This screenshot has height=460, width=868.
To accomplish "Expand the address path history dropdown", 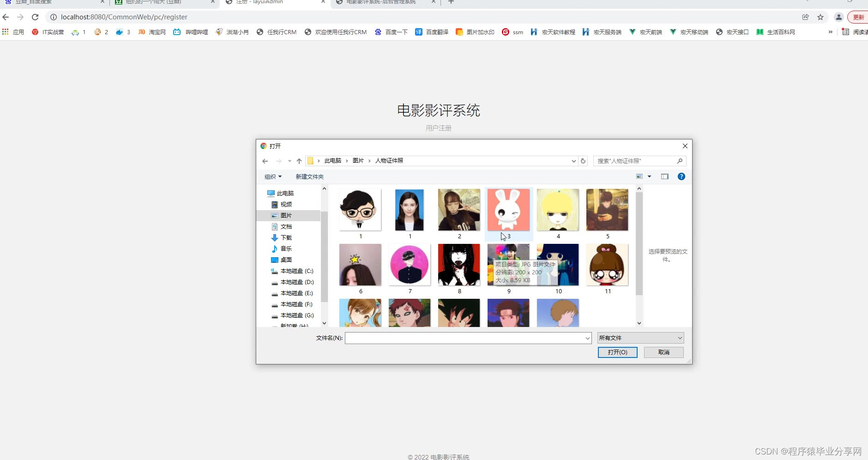I will (x=574, y=161).
